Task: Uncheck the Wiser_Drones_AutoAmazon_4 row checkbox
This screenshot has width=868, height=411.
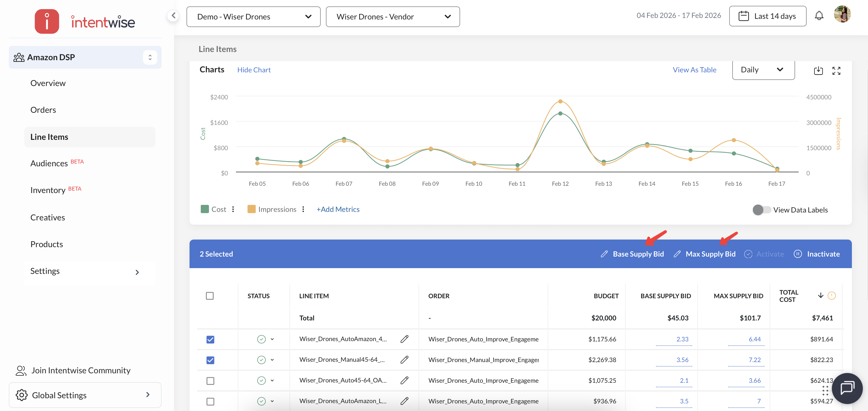Action: click(x=210, y=339)
